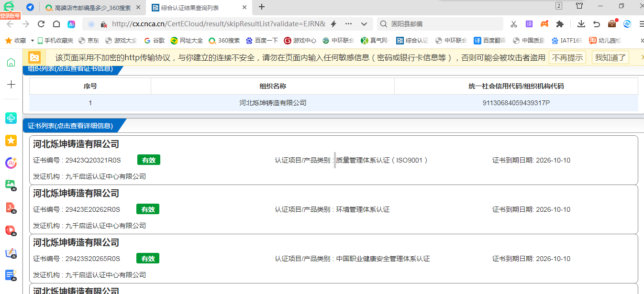Open the 京东 bookmark
This screenshot has width=644, height=294.
[x=89, y=41]
